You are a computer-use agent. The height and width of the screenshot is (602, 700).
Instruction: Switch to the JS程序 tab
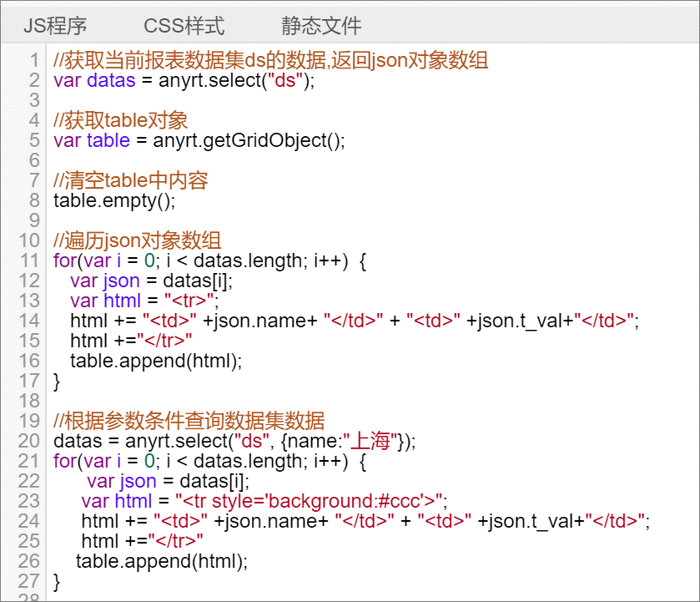click(55, 26)
